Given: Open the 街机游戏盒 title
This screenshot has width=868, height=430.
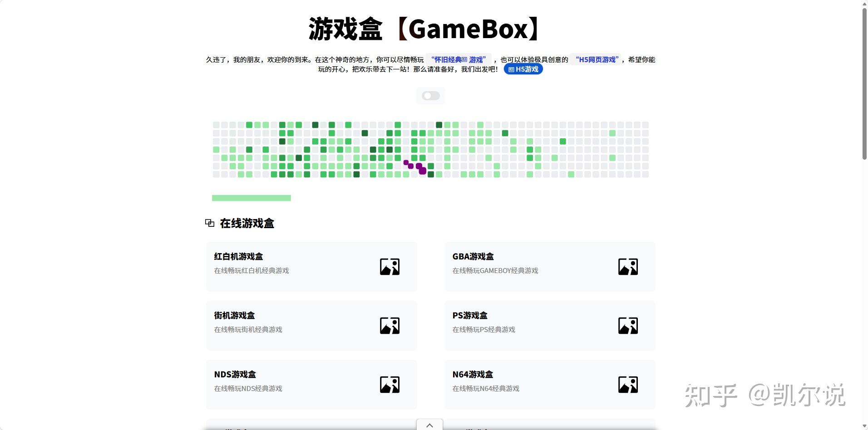Looking at the screenshot, I should (234, 315).
